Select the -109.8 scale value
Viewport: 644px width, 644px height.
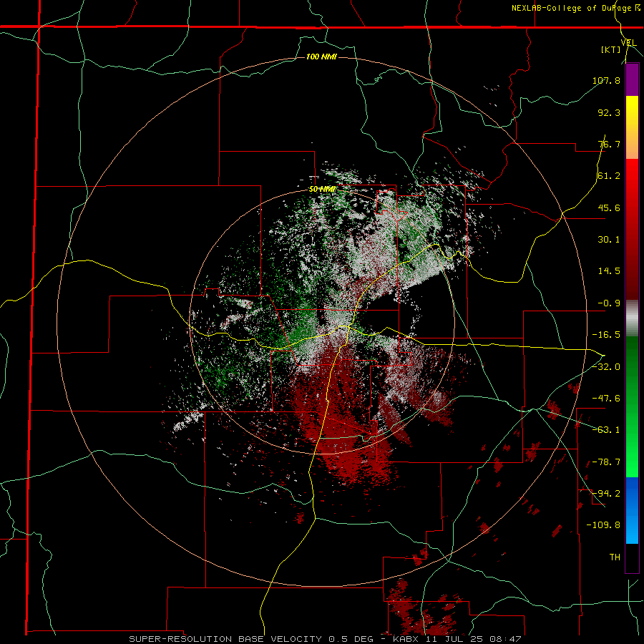(603, 525)
